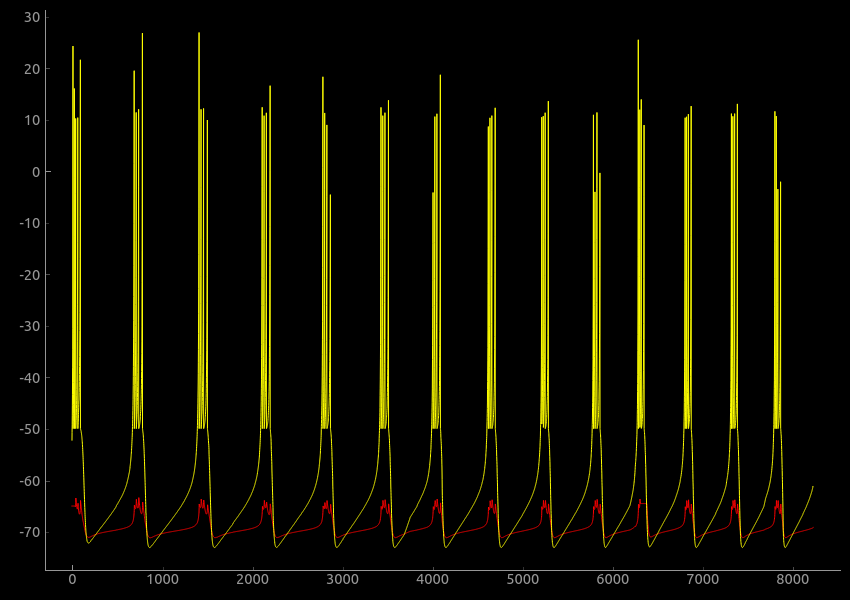Click the 5000 tick label on the x-axis

pos(522,579)
